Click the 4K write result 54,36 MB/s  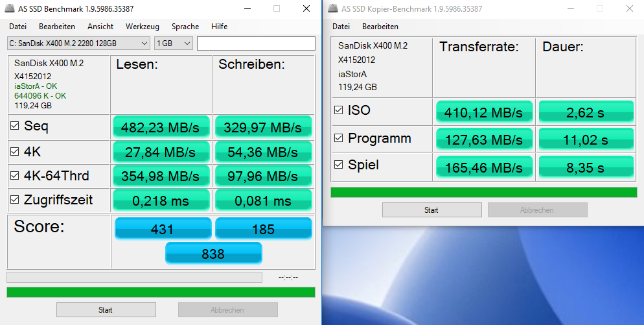pyautogui.click(x=263, y=152)
